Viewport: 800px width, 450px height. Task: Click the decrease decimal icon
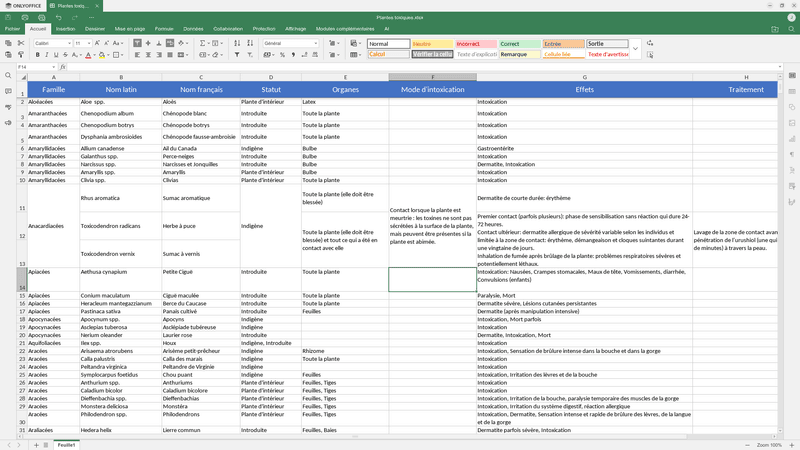click(304, 55)
